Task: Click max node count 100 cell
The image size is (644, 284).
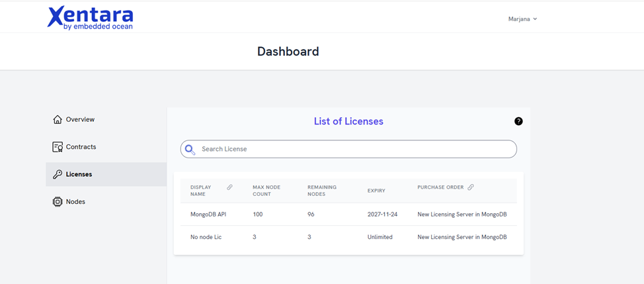Action: (x=257, y=214)
